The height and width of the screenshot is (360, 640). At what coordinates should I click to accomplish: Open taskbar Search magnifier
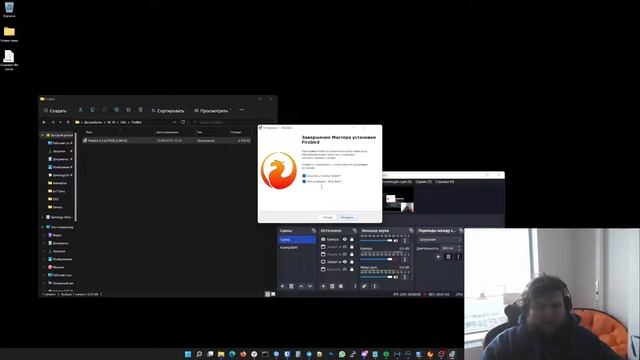point(199,354)
